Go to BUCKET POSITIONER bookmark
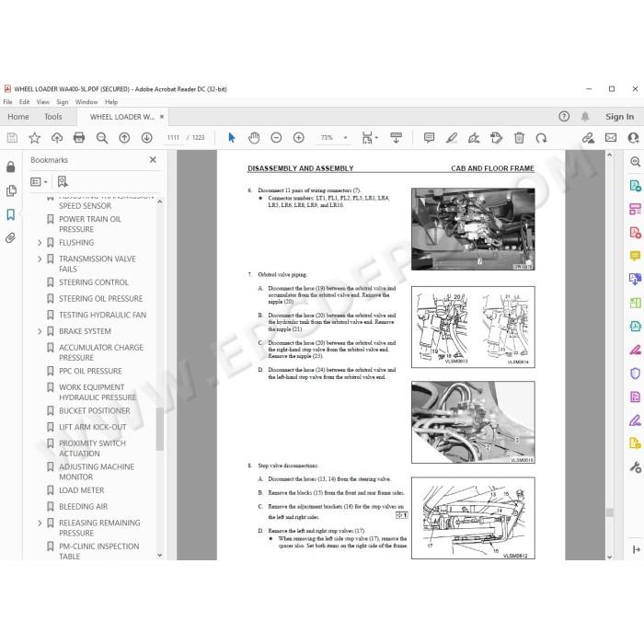 (x=95, y=410)
